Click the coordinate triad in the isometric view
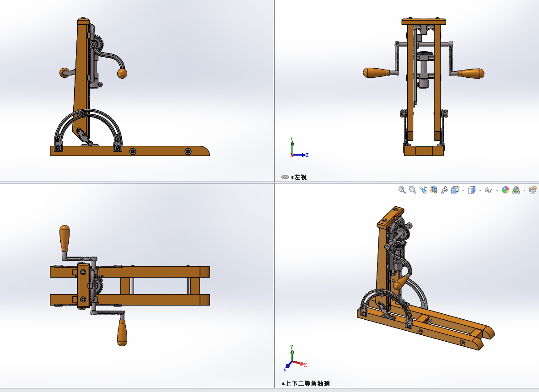Viewport: 539px width, 392px height. click(x=295, y=358)
